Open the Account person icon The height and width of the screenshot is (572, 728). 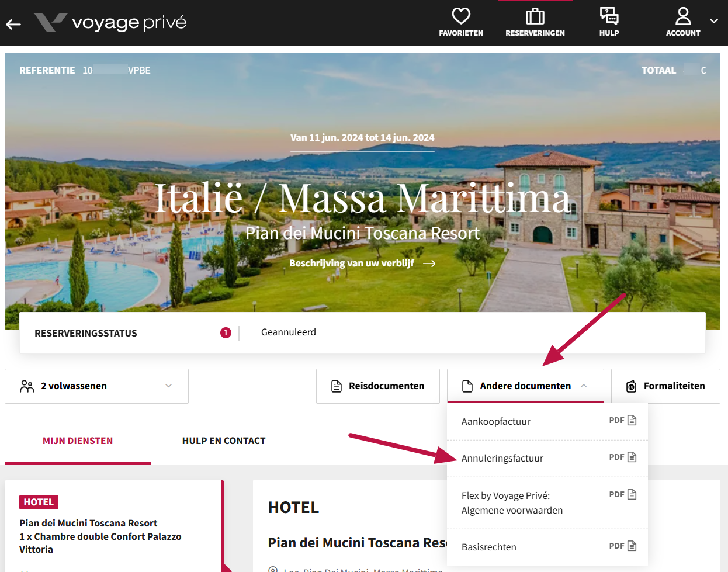click(683, 16)
